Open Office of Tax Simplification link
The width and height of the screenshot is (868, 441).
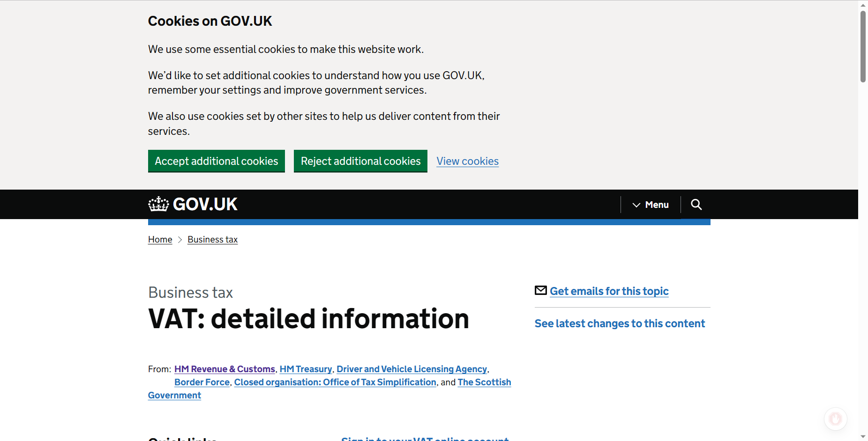coord(335,382)
